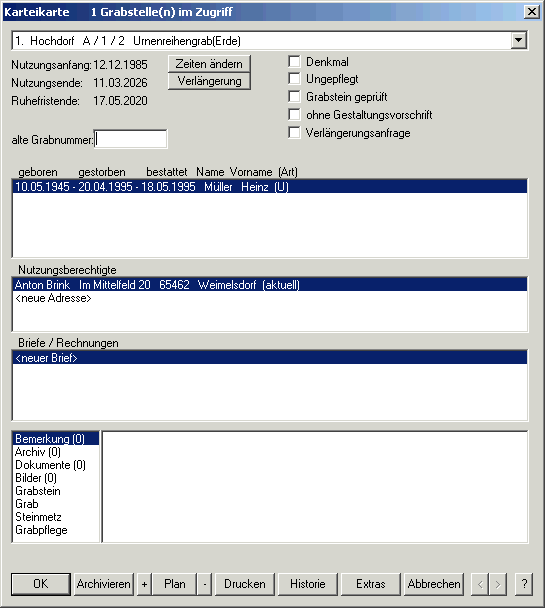
Task: Click the plus button beside Archivieren
Action: [x=144, y=584]
